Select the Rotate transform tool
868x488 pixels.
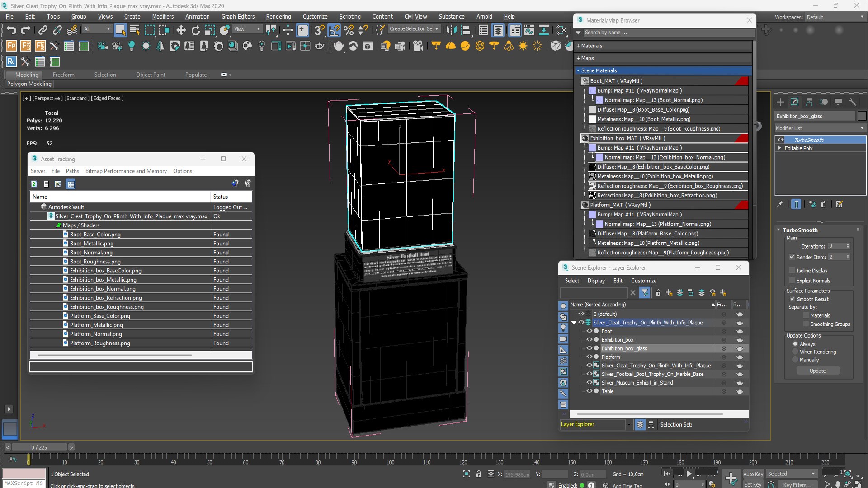[195, 30]
